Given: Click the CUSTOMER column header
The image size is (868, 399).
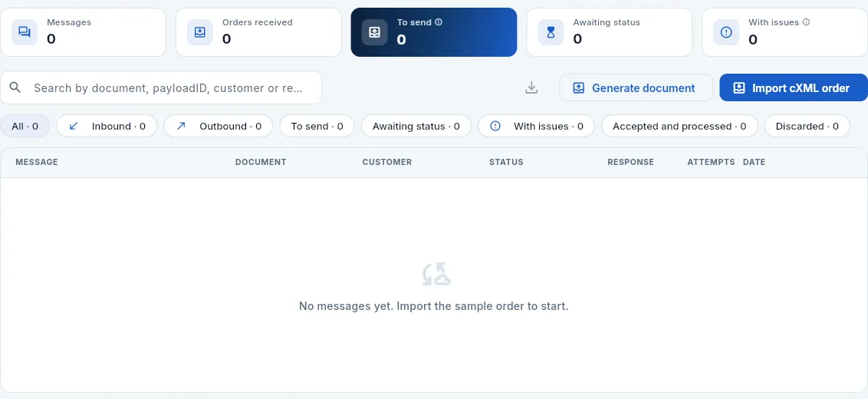Looking at the screenshot, I should click(x=387, y=163).
